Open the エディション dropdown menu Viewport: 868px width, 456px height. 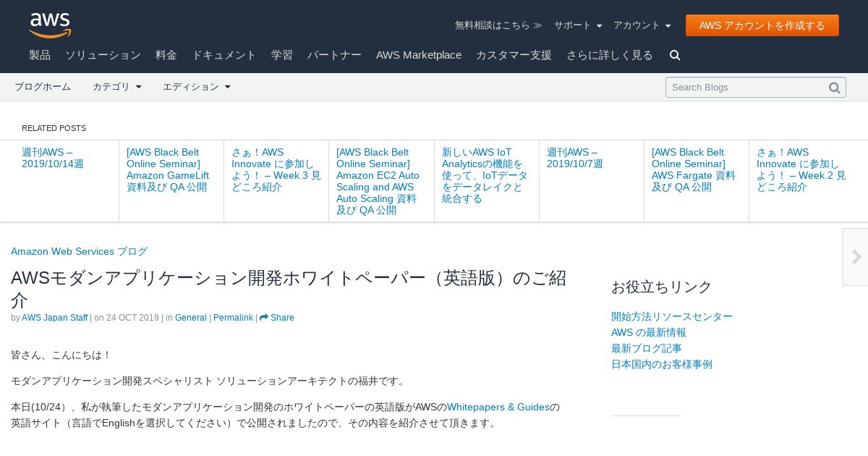pyautogui.click(x=197, y=87)
